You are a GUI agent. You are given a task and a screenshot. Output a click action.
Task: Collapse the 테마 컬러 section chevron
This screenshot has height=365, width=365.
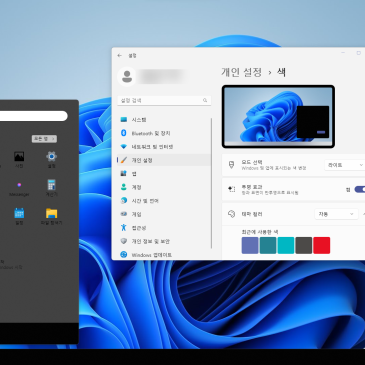click(x=363, y=214)
